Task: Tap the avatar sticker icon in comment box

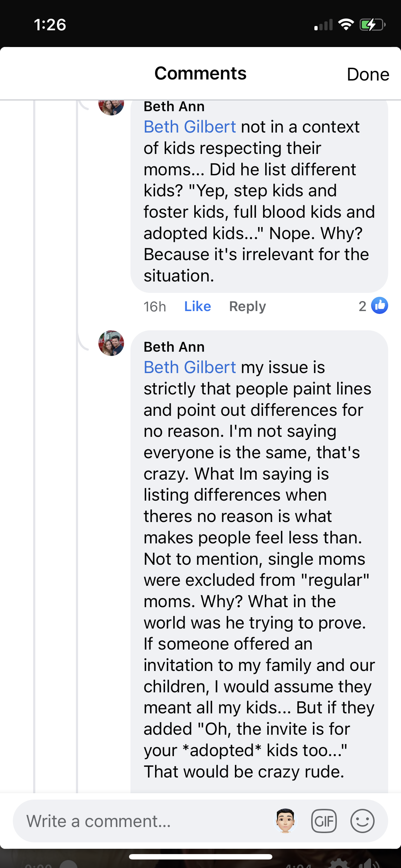Action: click(286, 821)
